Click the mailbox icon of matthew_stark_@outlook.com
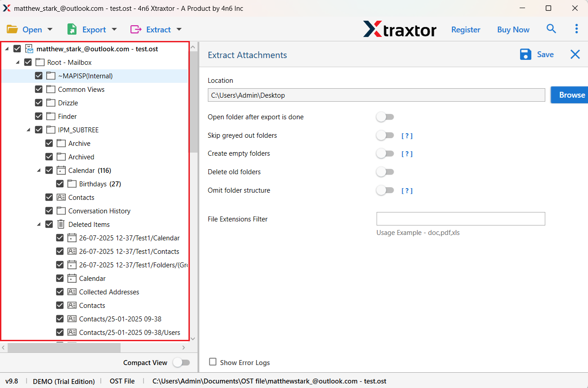 [29, 49]
